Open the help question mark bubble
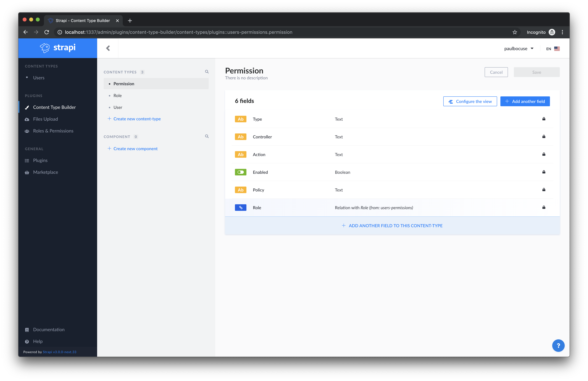This screenshot has height=381, width=588. coord(558,345)
